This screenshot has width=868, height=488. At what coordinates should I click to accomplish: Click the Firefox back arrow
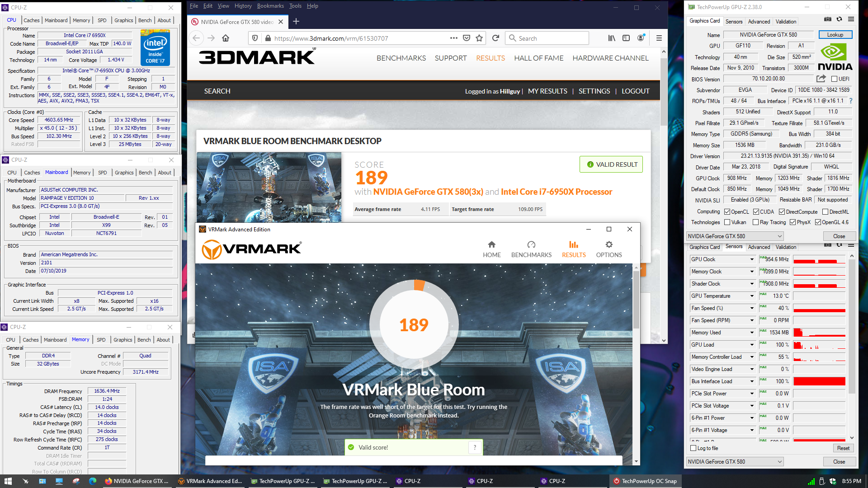click(196, 38)
